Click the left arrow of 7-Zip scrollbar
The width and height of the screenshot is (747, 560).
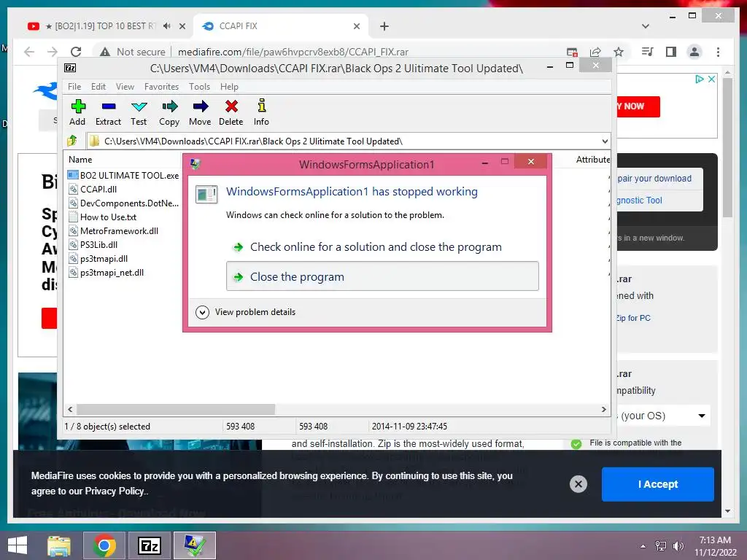71,409
